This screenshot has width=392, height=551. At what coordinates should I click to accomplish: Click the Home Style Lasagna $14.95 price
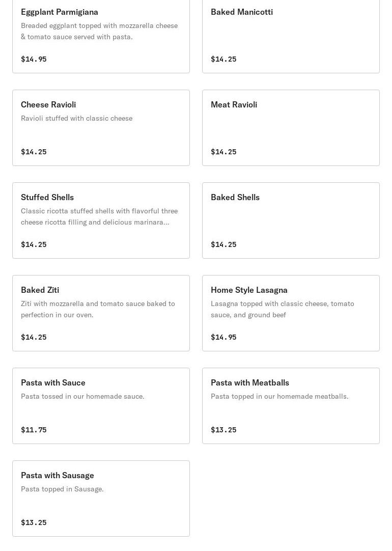click(223, 337)
